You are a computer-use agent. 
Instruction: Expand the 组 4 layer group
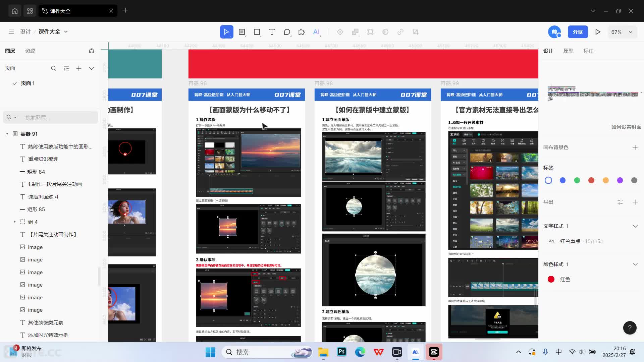tap(15, 222)
